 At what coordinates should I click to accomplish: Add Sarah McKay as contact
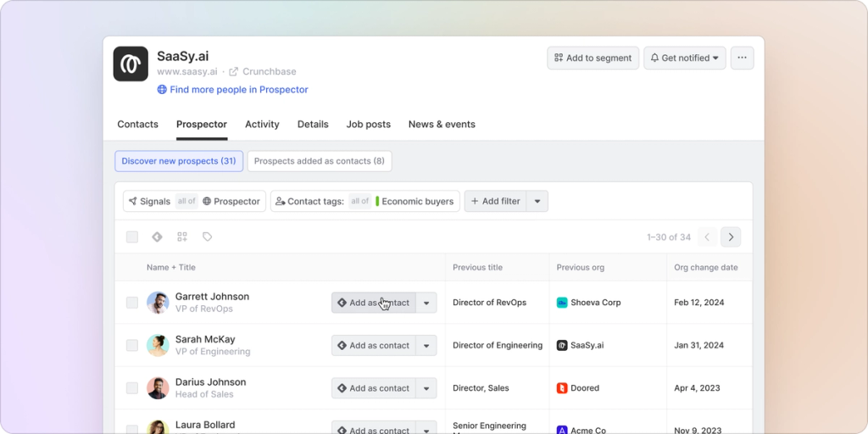(374, 346)
